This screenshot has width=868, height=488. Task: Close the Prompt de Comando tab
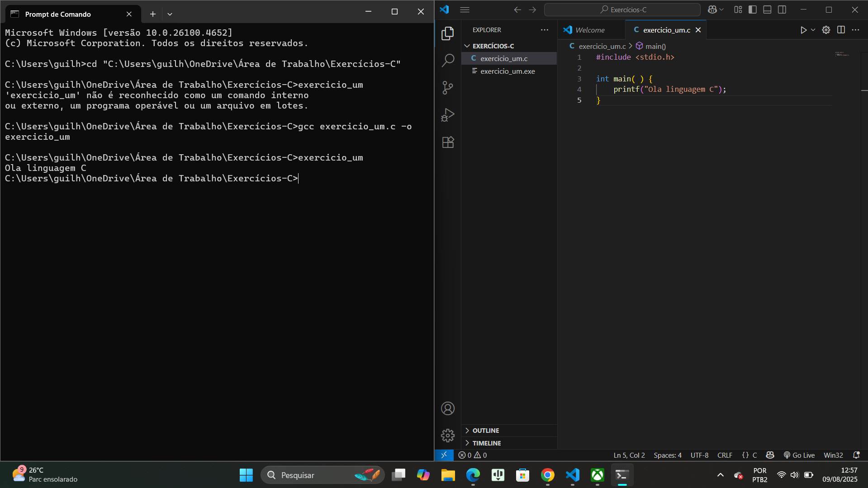click(129, 14)
